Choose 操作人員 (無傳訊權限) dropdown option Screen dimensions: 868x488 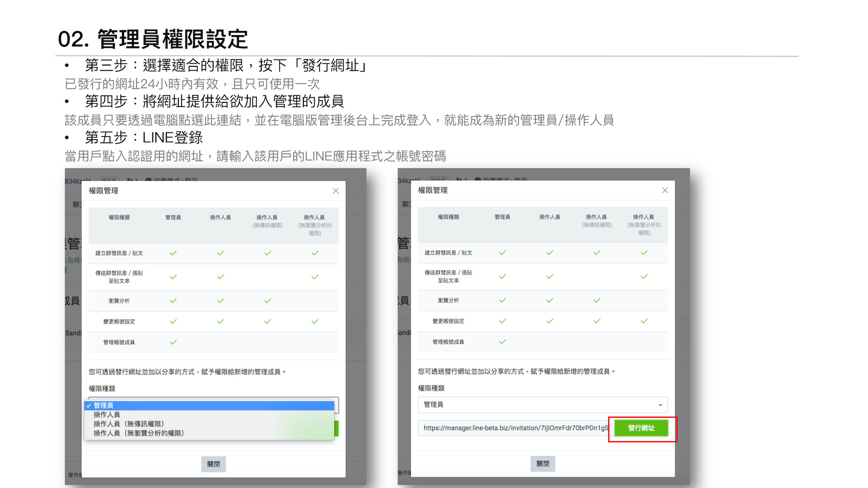click(128, 424)
